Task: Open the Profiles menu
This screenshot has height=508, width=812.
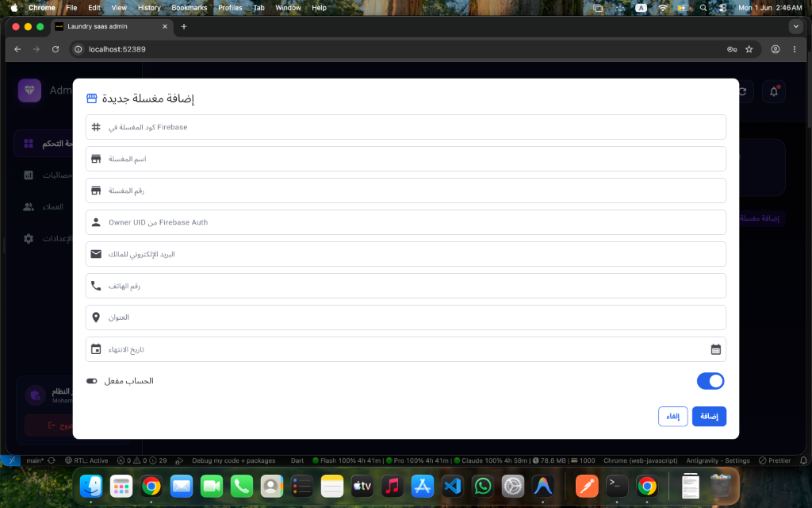Action: coord(230,8)
